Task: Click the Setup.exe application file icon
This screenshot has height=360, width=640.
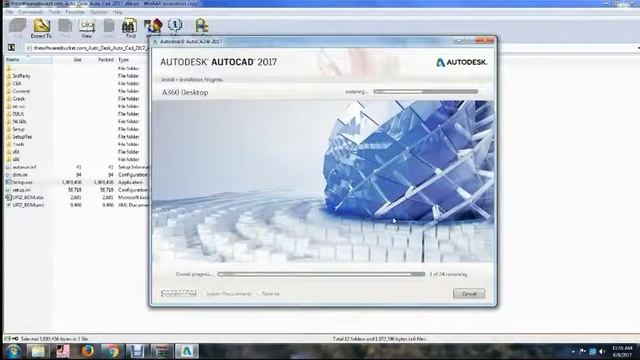Action: tap(9, 182)
